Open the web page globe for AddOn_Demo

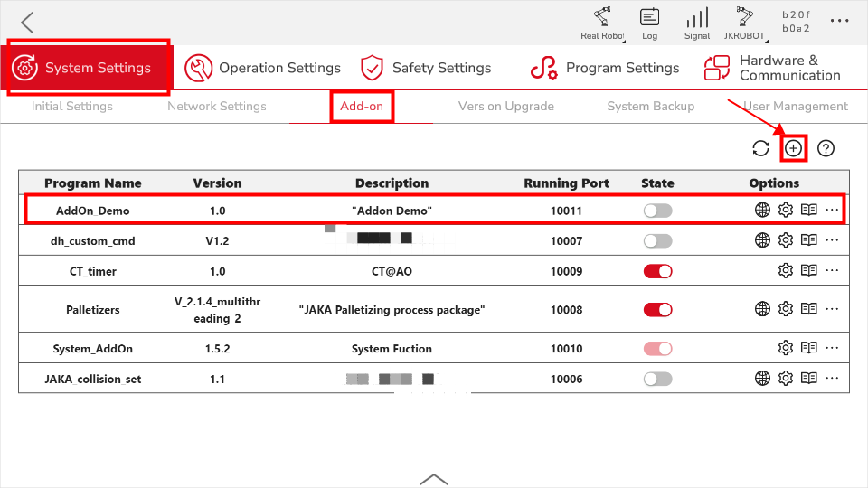coord(762,211)
